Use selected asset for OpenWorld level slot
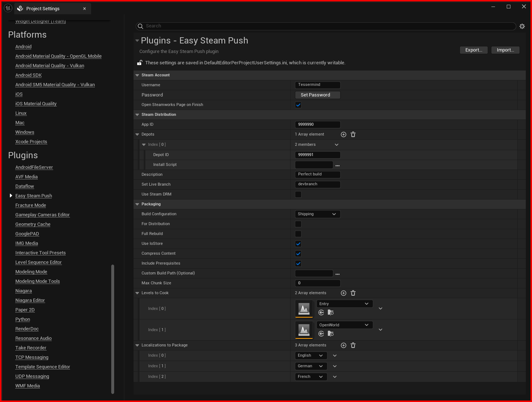The height and width of the screenshot is (402, 532). tap(321, 334)
